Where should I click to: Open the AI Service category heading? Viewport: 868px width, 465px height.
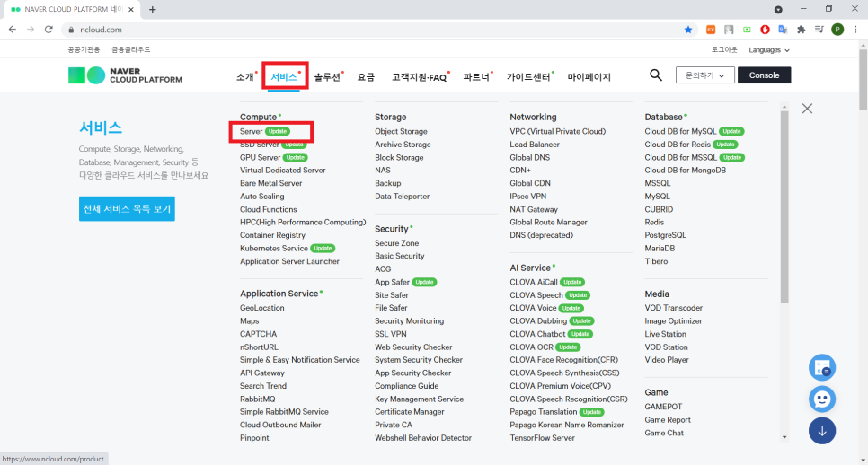click(530, 268)
